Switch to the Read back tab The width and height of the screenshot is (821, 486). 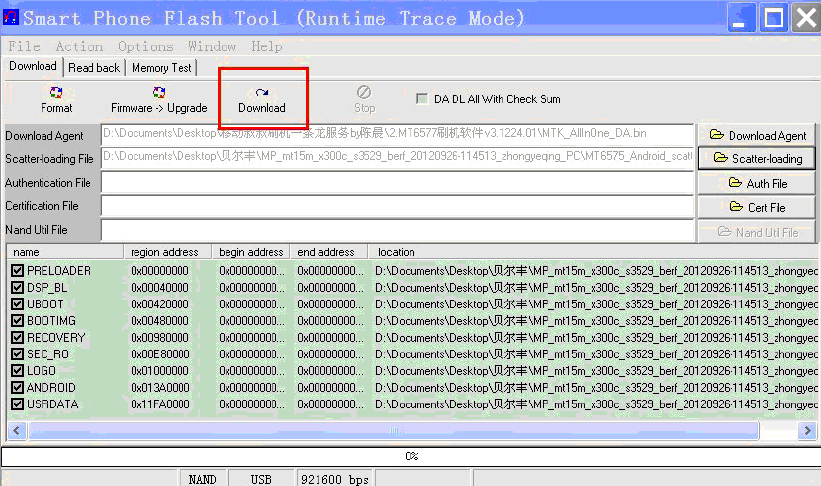[x=94, y=68]
